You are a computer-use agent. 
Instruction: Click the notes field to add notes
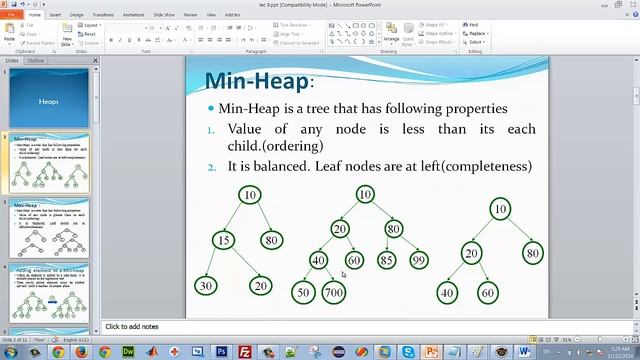coord(367,327)
